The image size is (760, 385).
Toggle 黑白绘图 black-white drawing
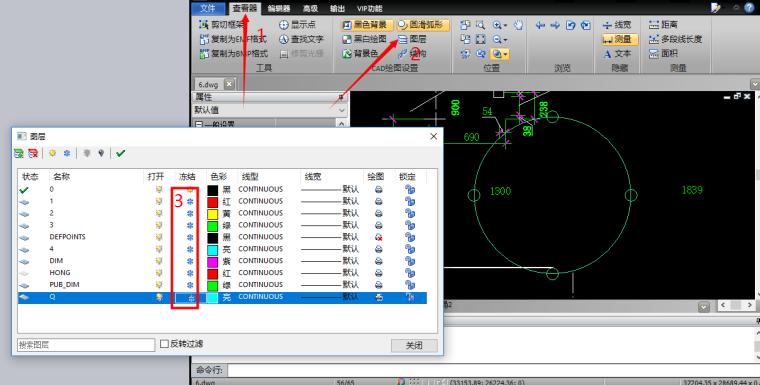[x=365, y=39]
